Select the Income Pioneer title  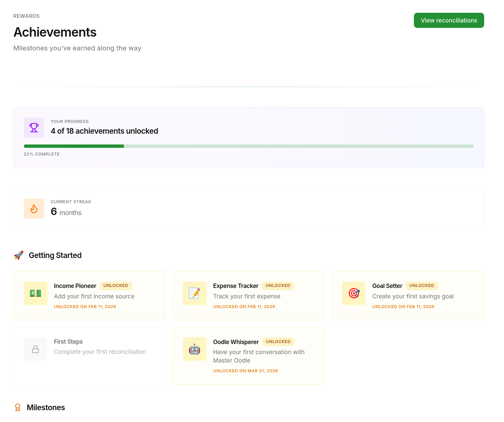click(x=75, y=286)
